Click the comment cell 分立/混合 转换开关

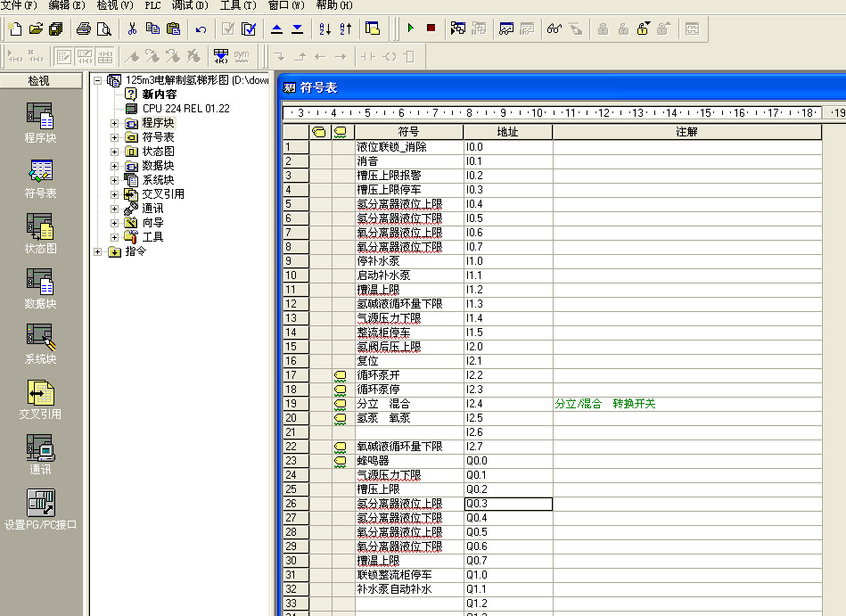[605, 404]
